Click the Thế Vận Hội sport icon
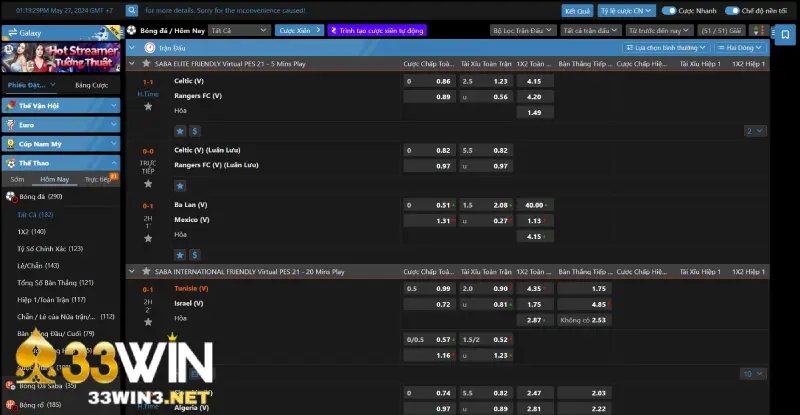The height and width of the screenshot is (415, 800). pyautogui.click(x=11, y=105)
